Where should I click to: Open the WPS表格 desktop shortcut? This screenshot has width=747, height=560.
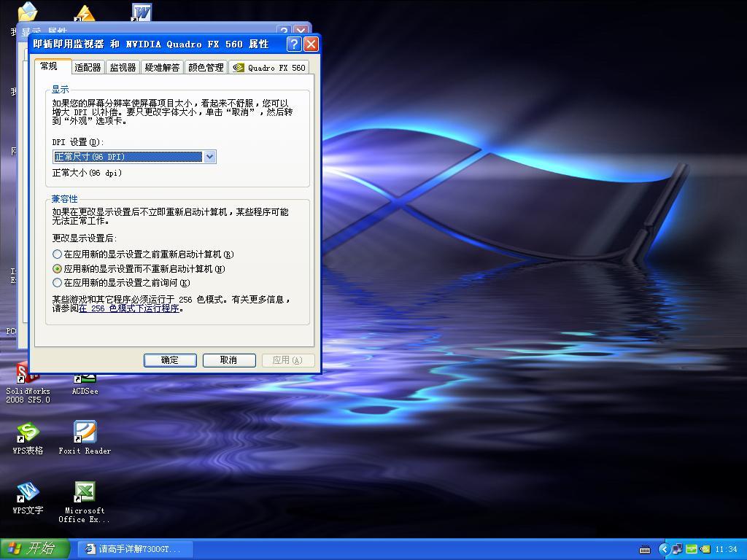click(x=28, y=438)
